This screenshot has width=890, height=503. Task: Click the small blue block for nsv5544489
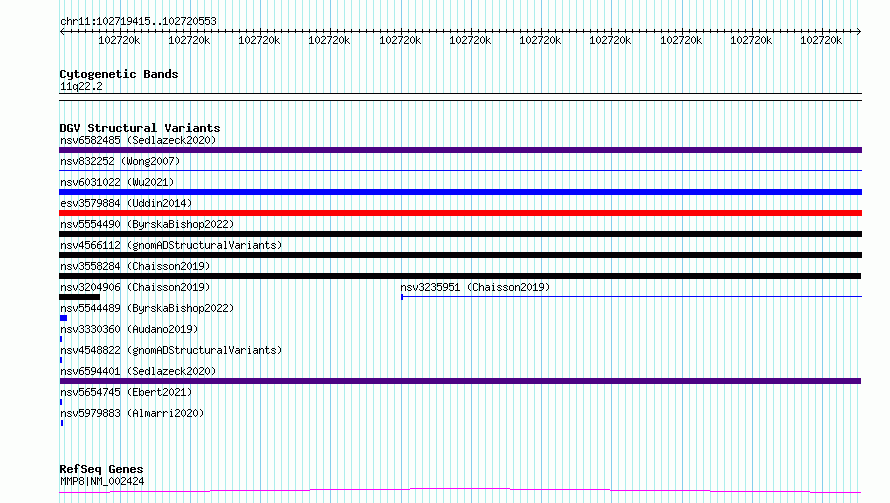(64, 318)
